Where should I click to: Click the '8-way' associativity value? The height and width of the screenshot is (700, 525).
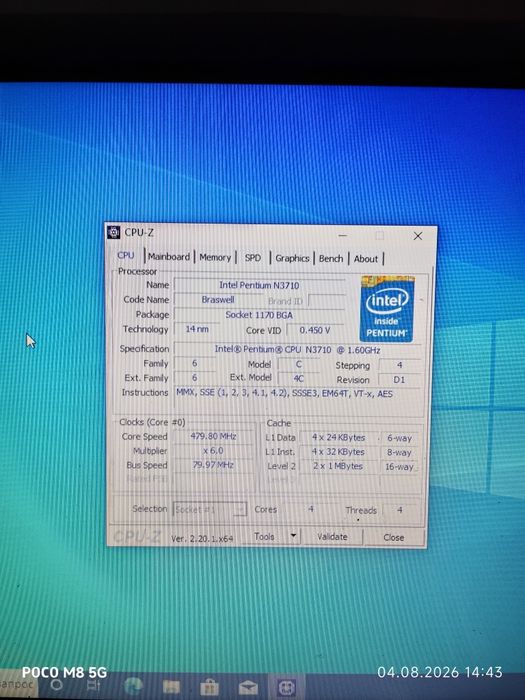coord(400,453)
